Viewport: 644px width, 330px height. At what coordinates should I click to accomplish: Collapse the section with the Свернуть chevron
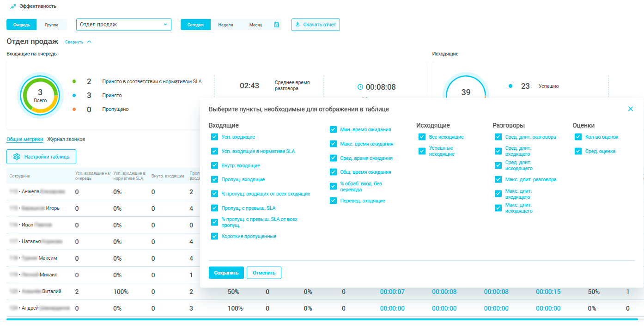[89, 42]
